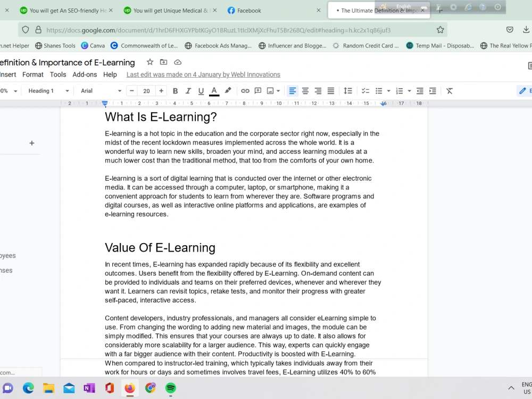Open the zoom level dropdown
532x399 pixels.
(x=9, y=91)
